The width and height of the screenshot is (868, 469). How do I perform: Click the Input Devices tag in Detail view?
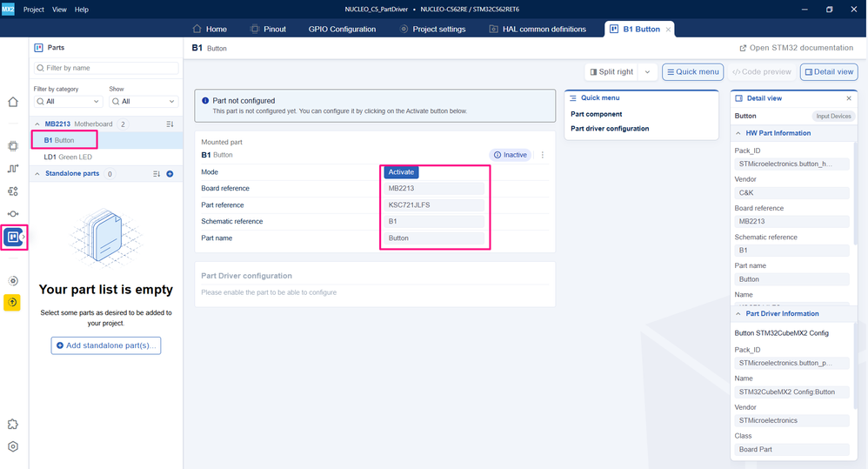(833, 117)
